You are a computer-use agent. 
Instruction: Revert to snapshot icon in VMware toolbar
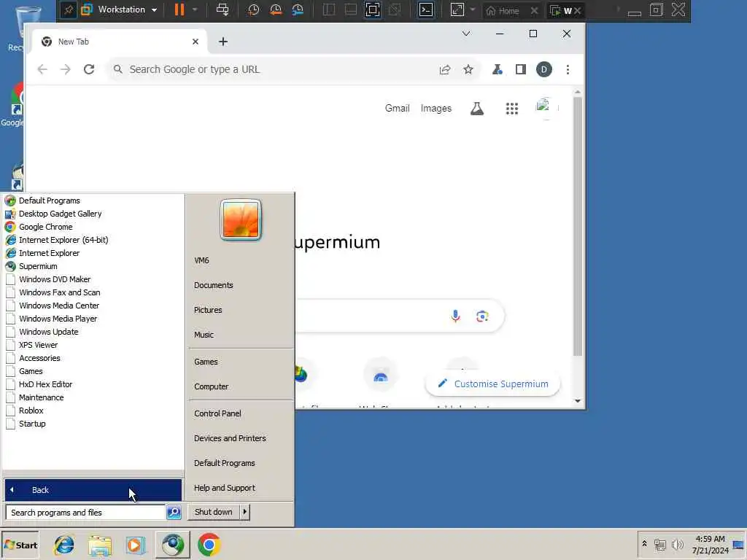(275, 9)
